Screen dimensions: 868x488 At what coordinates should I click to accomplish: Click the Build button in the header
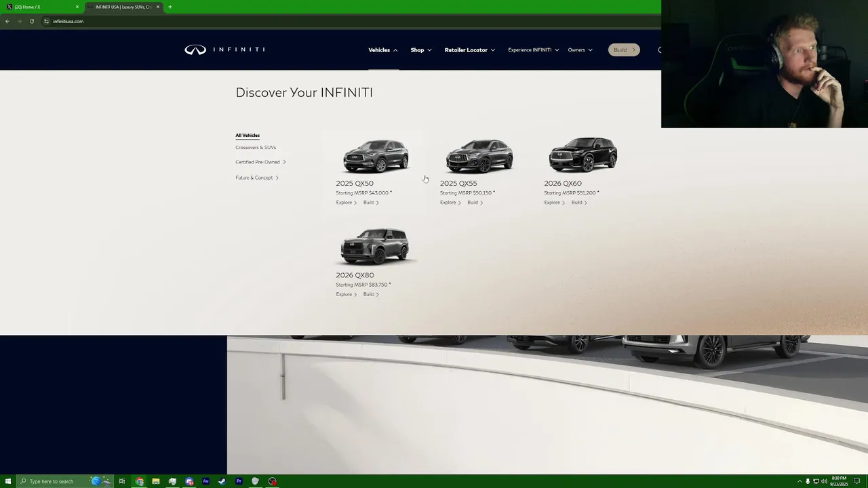(624, 49)
